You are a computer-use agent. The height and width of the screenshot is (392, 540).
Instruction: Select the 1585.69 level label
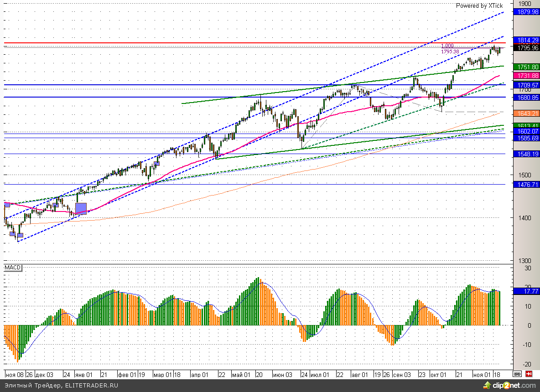(526, 138)
